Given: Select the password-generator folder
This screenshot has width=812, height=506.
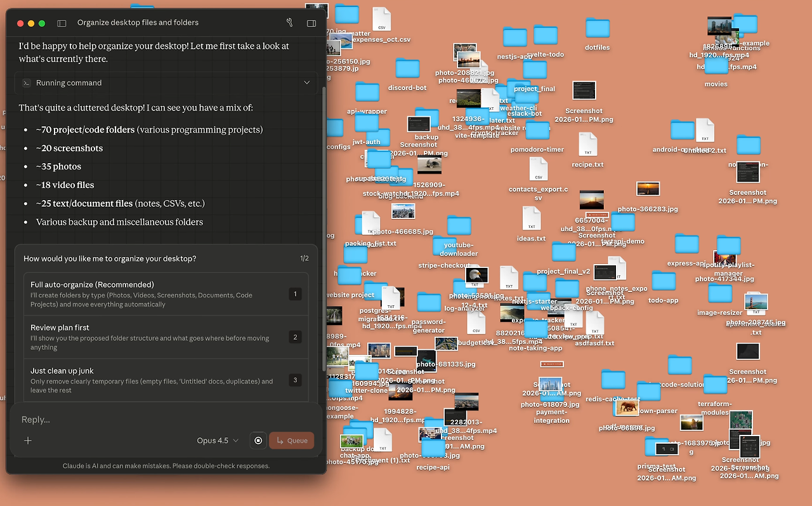Looking at the screenshot, I should tap(429, 302).
